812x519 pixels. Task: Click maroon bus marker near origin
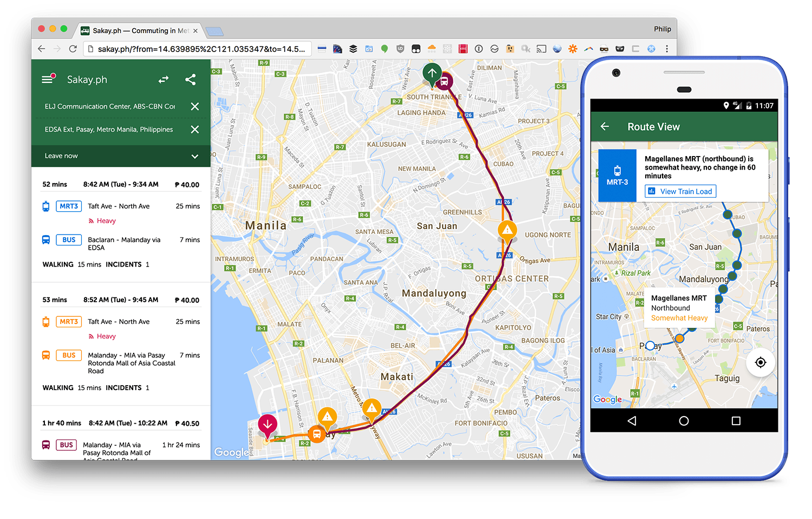(444, 82)
